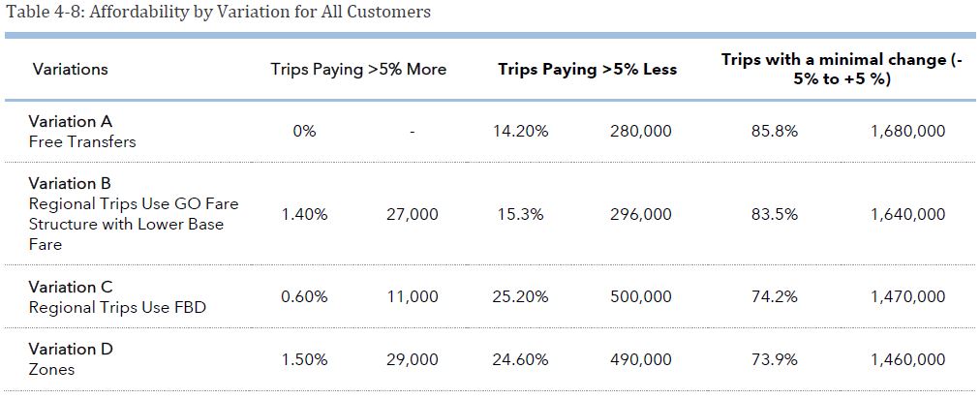Click the Variation D row label
The height and width of the screenshot is (399, 980).
(71, 349)
